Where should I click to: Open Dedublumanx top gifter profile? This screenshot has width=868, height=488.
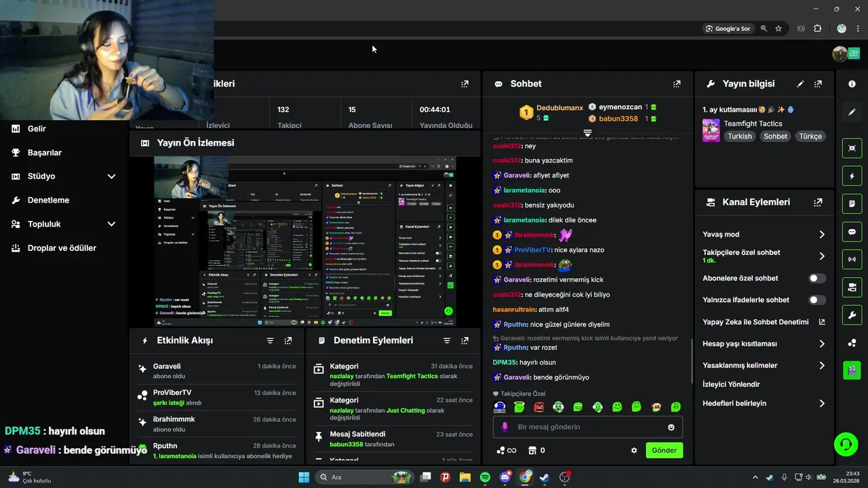tap(559, 108)
